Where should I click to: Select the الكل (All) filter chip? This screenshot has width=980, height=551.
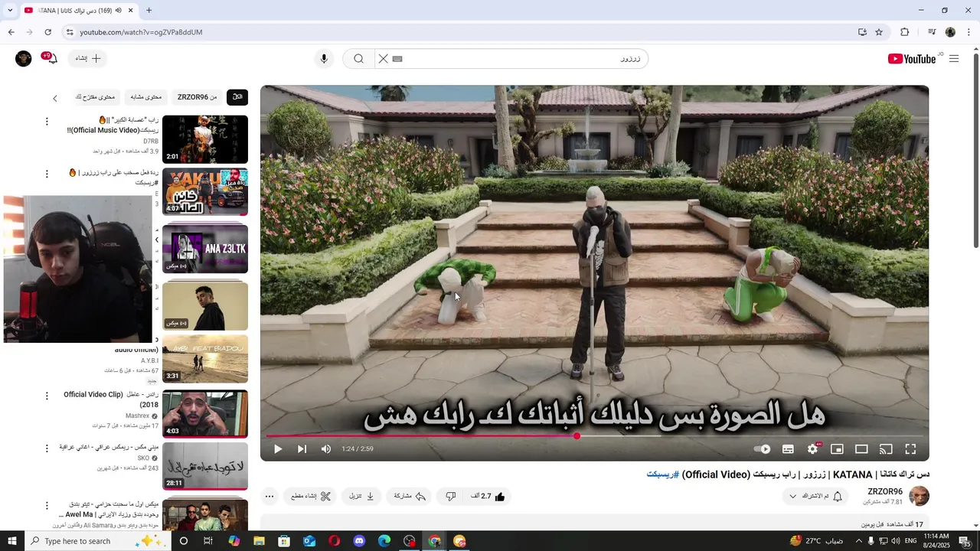click(237, 97)
